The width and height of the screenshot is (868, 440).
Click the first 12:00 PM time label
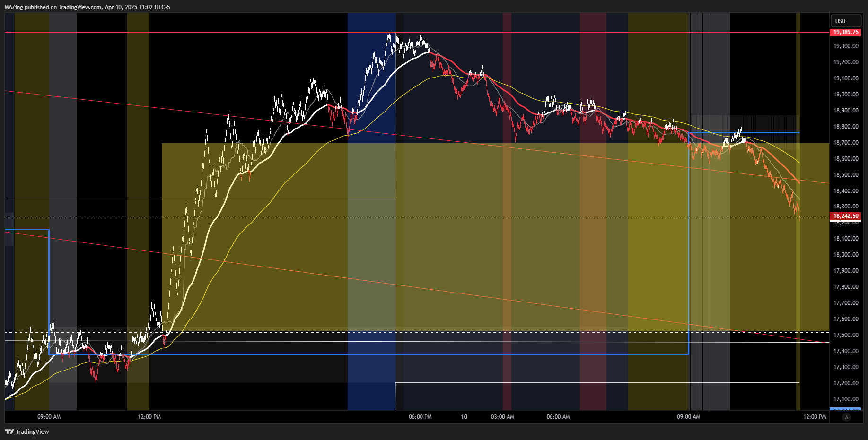click(x=149, y=417)
